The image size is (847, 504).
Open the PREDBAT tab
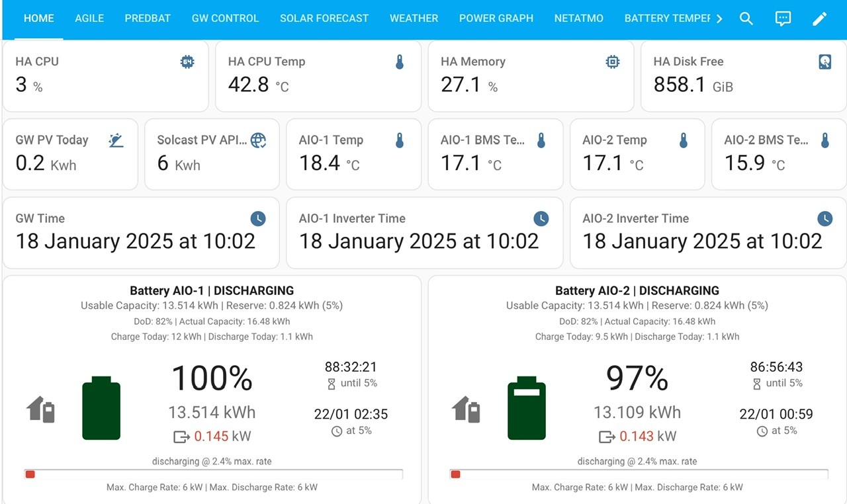(x=148, y=19)
